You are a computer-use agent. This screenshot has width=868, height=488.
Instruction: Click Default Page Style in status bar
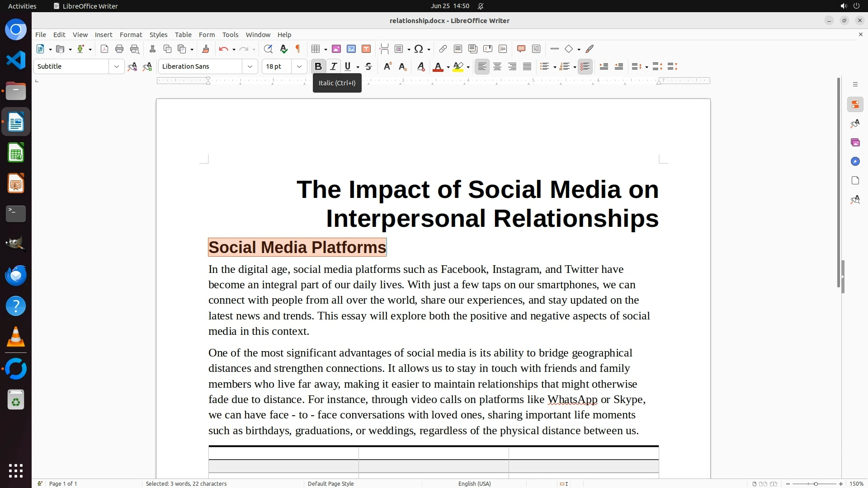[x=330, y=483]
